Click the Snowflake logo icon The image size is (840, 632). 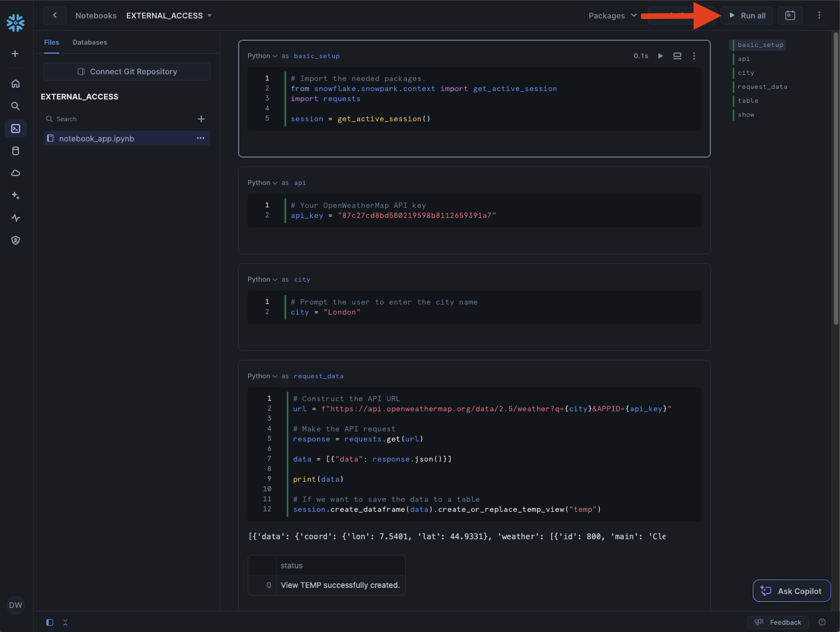click(16, 23)
